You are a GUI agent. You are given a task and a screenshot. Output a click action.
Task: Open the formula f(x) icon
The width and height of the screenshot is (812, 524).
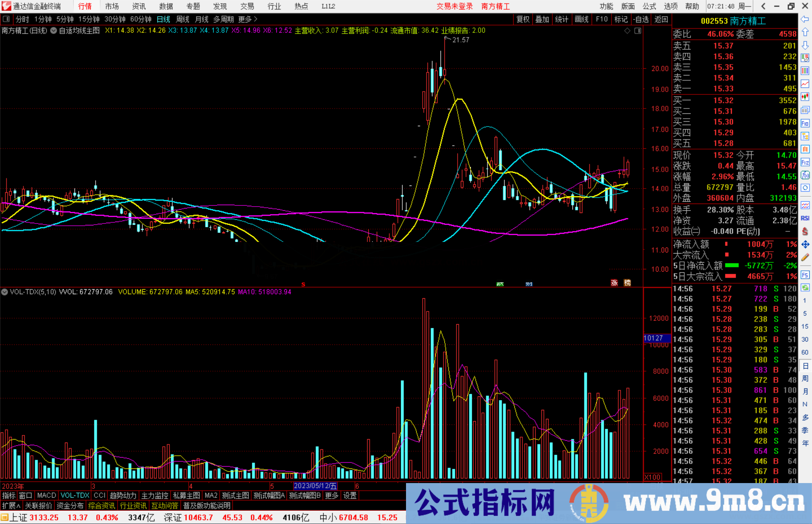coord(805,175)
